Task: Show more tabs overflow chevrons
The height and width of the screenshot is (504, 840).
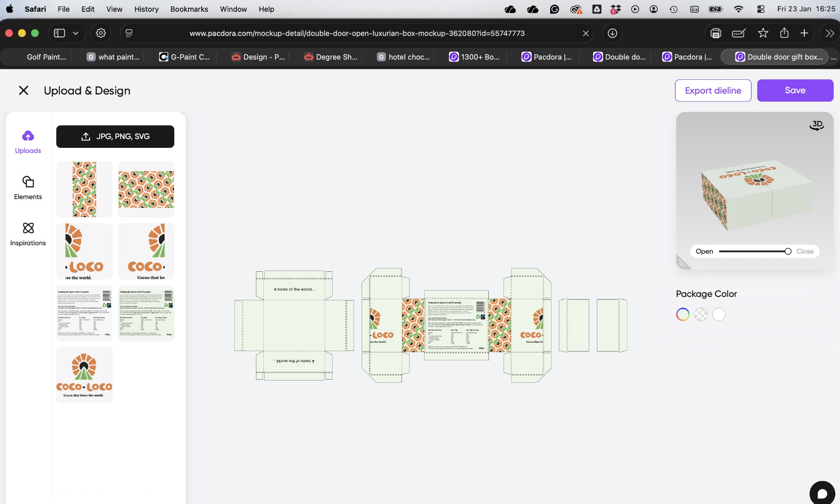Action: 829,33
